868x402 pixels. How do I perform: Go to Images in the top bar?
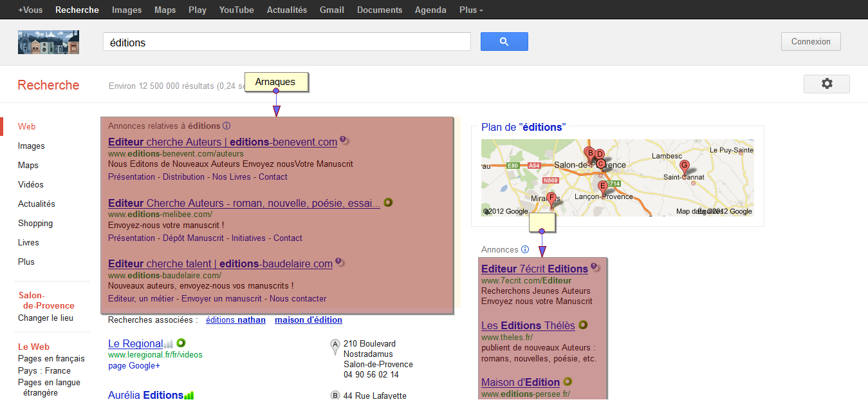(x=127, y=10)
